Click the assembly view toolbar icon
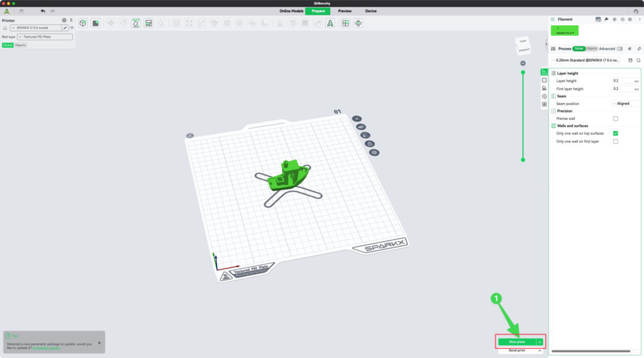 (358, 23)
